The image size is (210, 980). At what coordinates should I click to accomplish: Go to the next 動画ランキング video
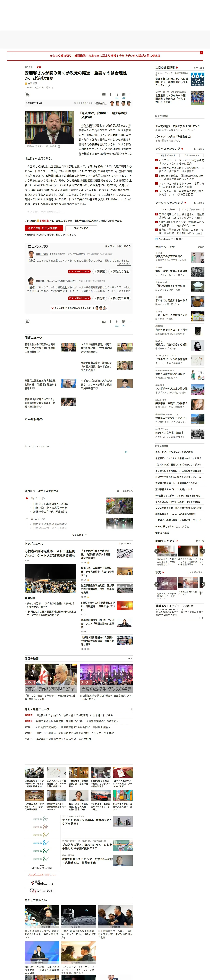[203, 551]
